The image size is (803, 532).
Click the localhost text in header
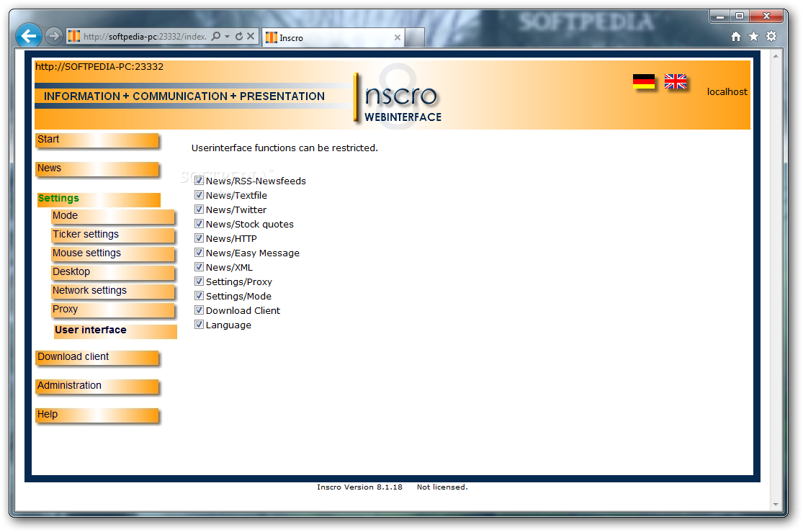click(x=727, y=91)
